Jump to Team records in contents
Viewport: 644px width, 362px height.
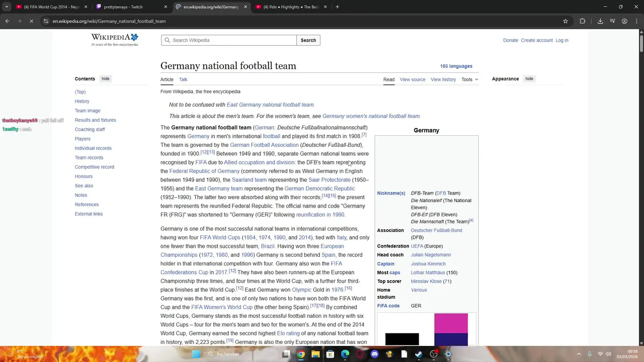tap(89, 157)
